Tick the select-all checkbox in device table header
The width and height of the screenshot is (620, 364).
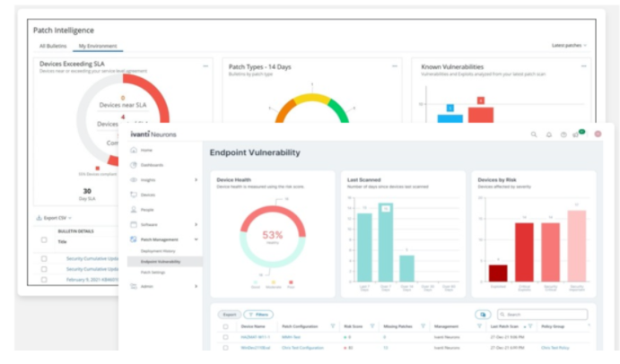point(225,326)
